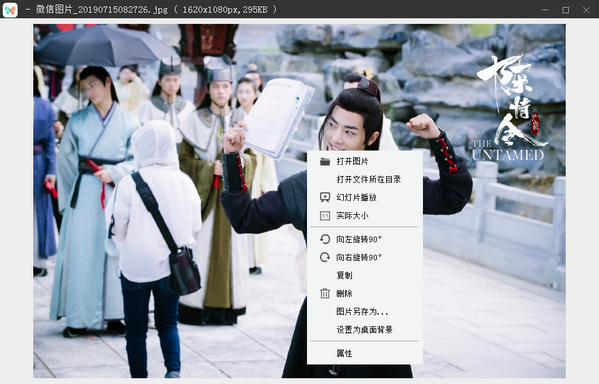Choose 删除 in the context menu

tap(365, 293)
